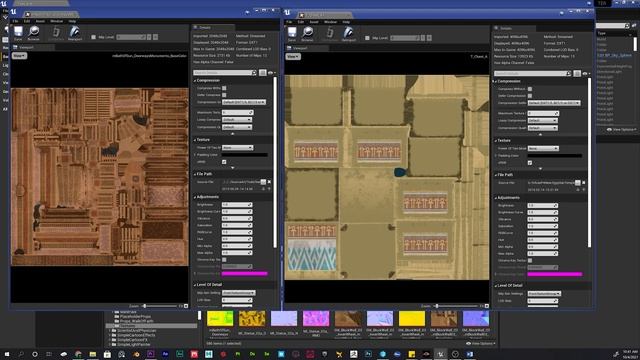
Task: Open Help menu in T_Chest_A editor
Action: coord(346,22)
